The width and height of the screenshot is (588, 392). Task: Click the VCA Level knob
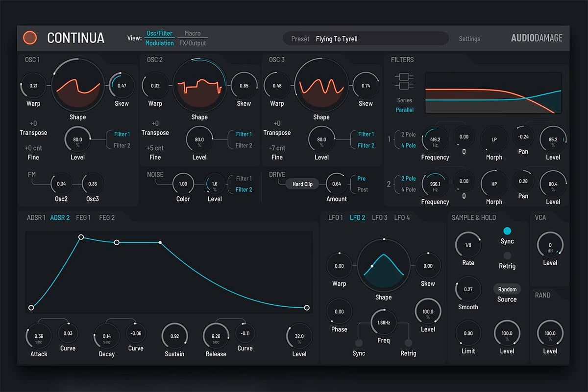[550, 245]
